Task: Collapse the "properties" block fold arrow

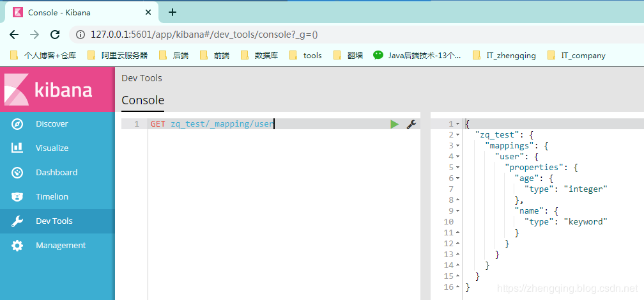Action: point(458,168)
